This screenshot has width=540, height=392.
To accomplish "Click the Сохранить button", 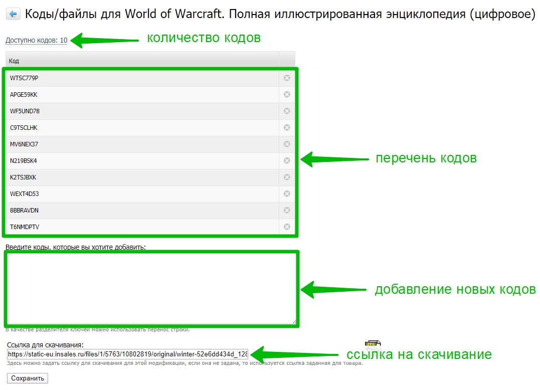I will point(28,378).
